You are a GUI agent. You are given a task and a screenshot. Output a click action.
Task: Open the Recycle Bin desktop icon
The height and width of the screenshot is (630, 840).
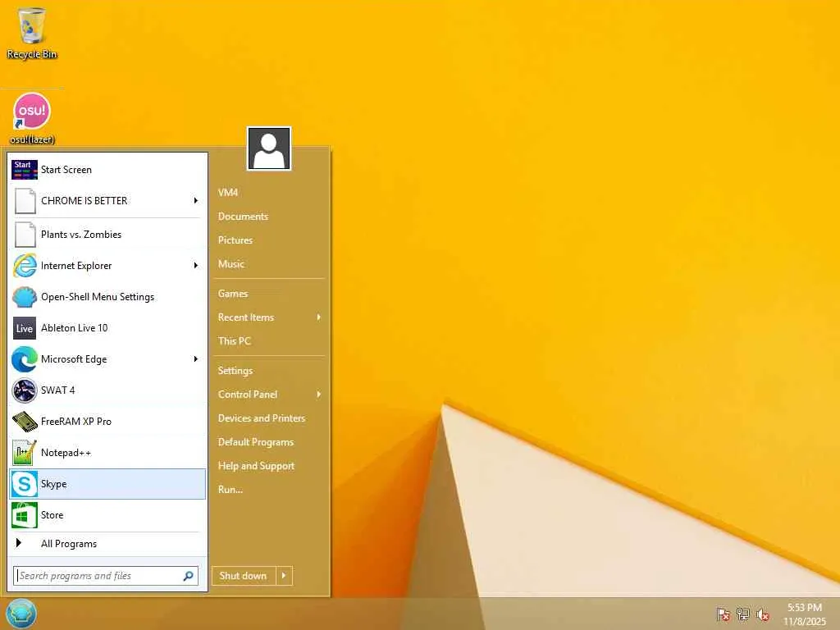(32, 25)
